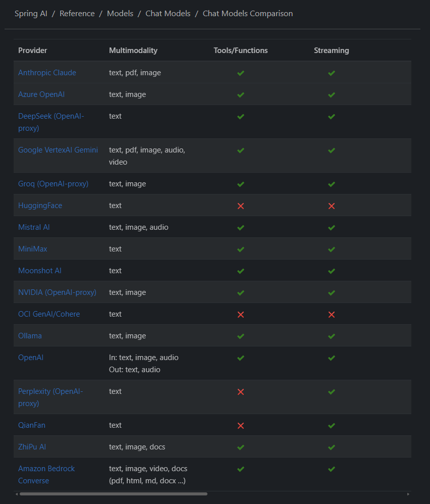
Task: Click Google VertexAI Gemini Streaming checkmark
Action: coord(332,150)
